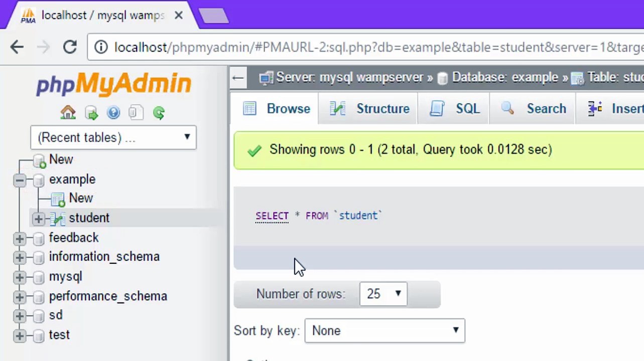
Task: Click the green checkmark success icon
Action: pyautogui.click(x=254, y=150)
